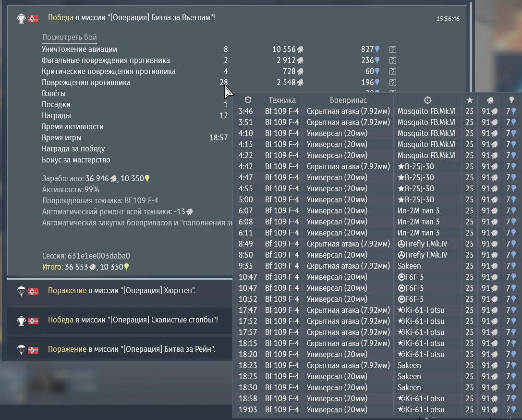Screen dimensions: 522x420
Task: Click the battle log vertical scrollbar
Action: tap(471, 48)
